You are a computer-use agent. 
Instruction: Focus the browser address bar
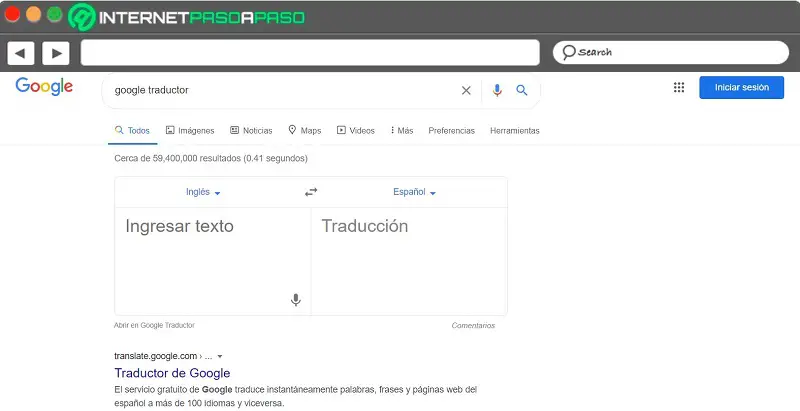click(310, 53)
